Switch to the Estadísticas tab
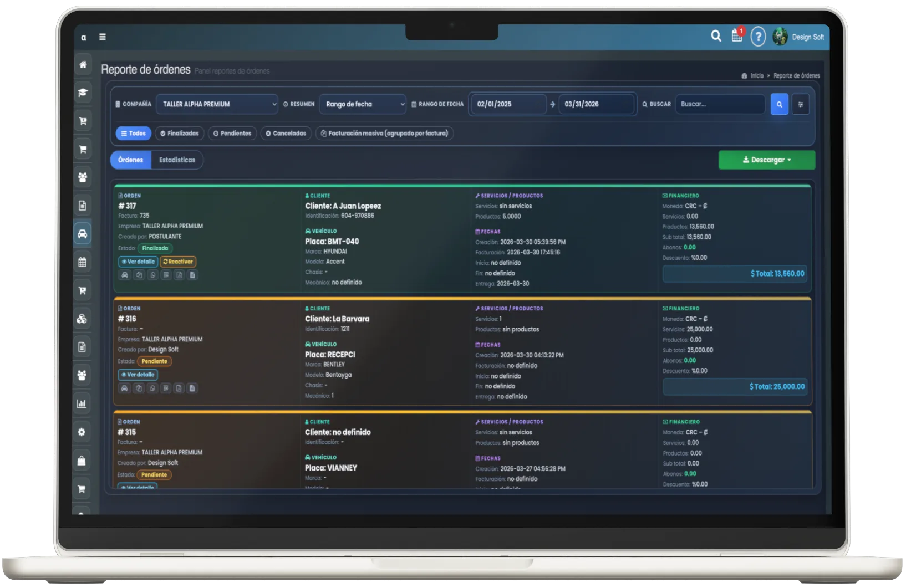This screenshot has height=588, width=906. click(x=177, y=160)
